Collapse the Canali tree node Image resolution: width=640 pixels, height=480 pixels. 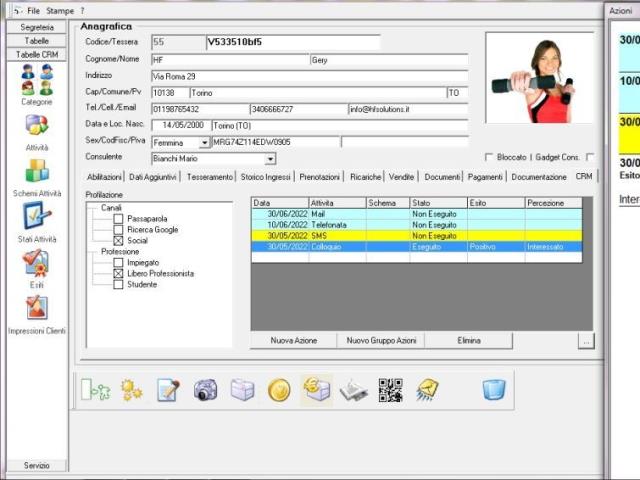pyautogui.click(x=111, y=208)
